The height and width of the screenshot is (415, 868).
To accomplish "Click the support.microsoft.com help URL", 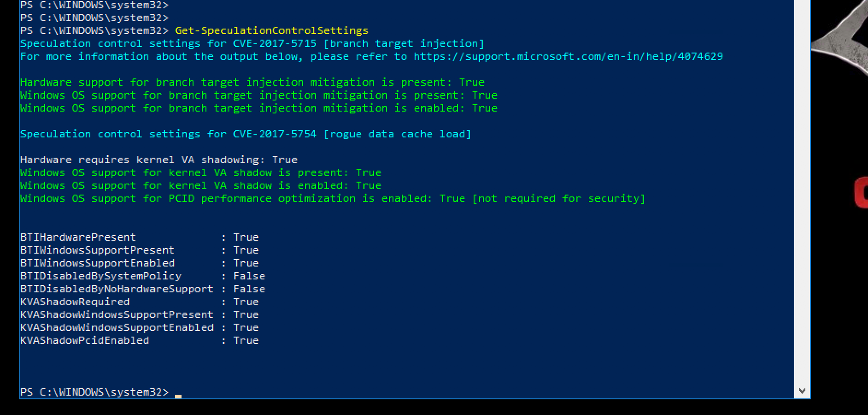I will pos(568,57).
